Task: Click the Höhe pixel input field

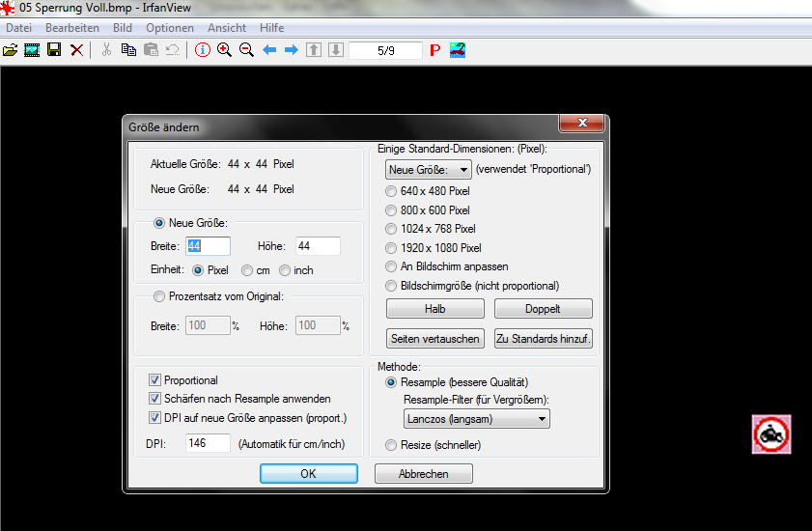Action: click(318, 246)
